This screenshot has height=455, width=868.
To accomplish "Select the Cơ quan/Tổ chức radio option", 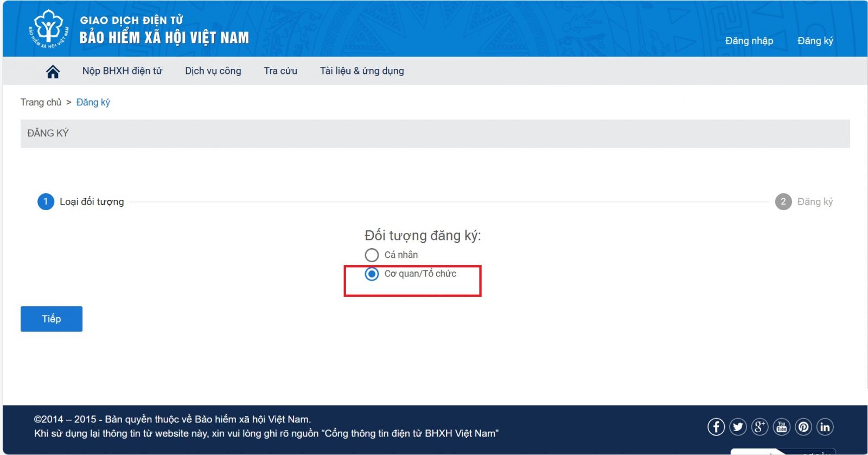I will click(x=372, y=274).
